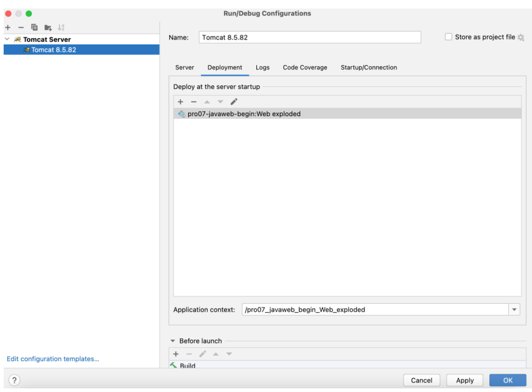Go to the Code Coverage tab
The height and width of the screenshot is (392, 532).
pyautogui.click(x=305, y=67)
